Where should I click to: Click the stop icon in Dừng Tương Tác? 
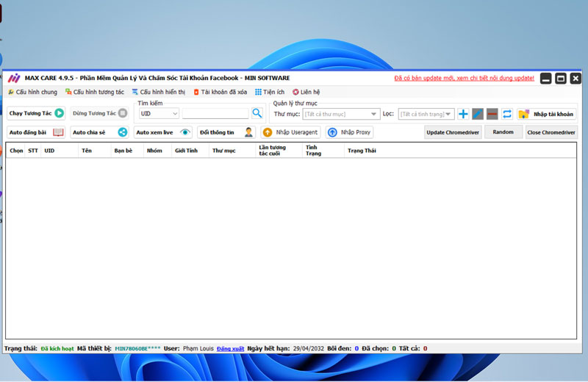[123, 113]
